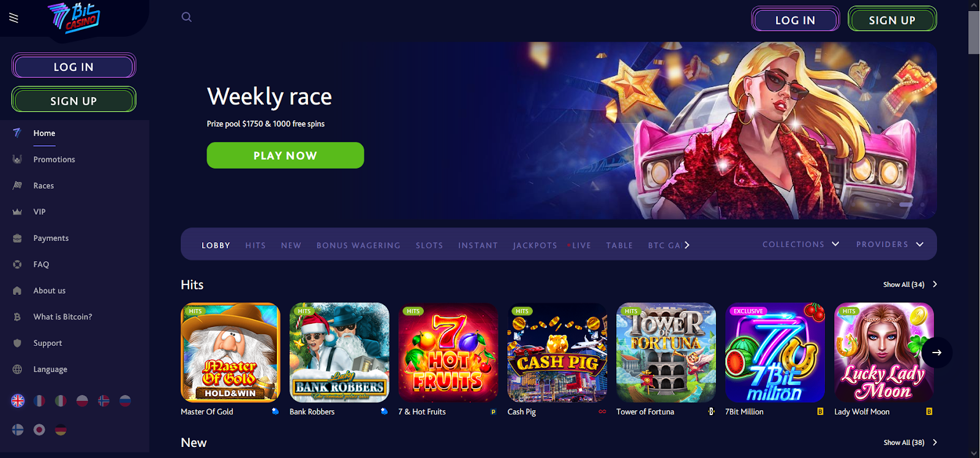The width and height of the screenshot is (980, 458).
Task: Select the French flag language icon
Action: (39, 401)
